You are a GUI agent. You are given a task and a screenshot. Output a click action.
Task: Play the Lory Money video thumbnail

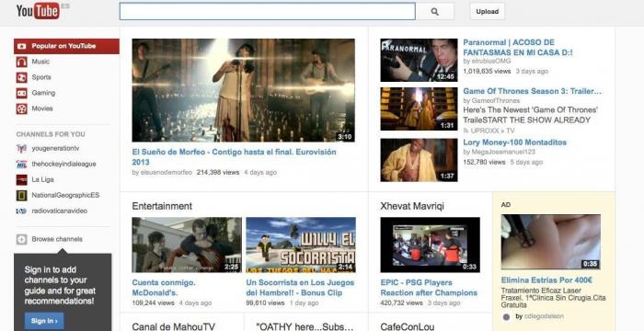point(419,160)
